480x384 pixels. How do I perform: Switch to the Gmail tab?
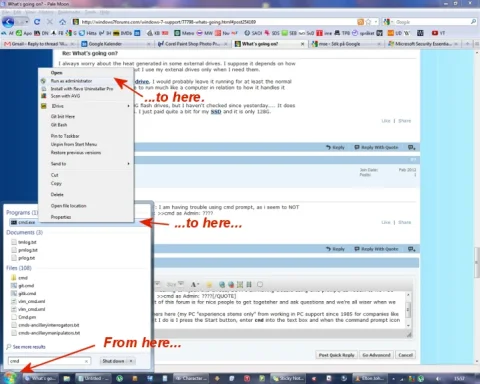[x=39, y=44]
